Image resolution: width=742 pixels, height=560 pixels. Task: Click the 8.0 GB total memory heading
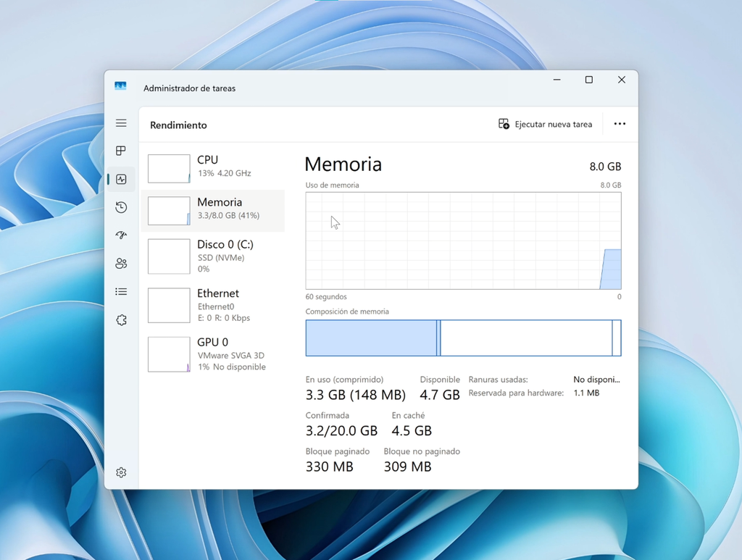[x=605, y=167]
